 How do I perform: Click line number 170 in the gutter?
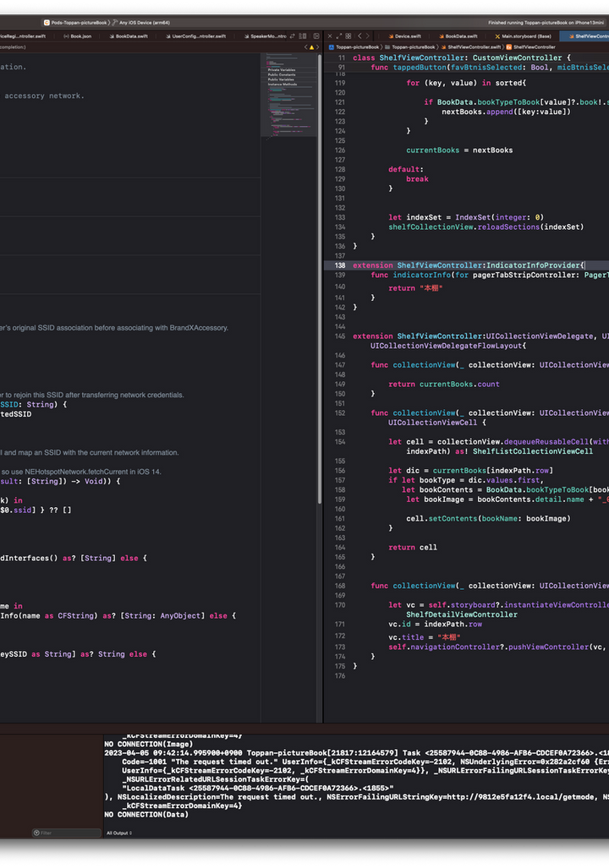340,605
